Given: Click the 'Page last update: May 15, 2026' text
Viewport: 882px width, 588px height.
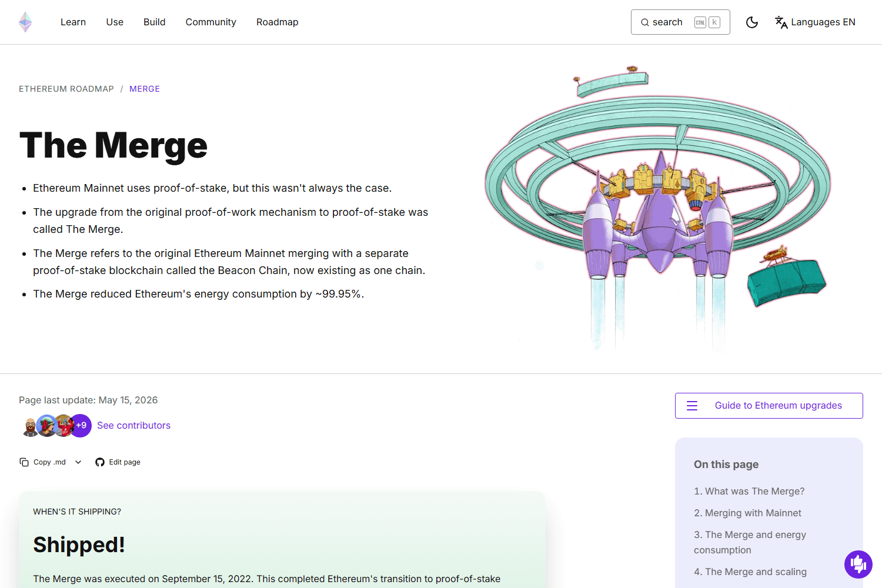Looking at the screenshot, I should point(88,400).
